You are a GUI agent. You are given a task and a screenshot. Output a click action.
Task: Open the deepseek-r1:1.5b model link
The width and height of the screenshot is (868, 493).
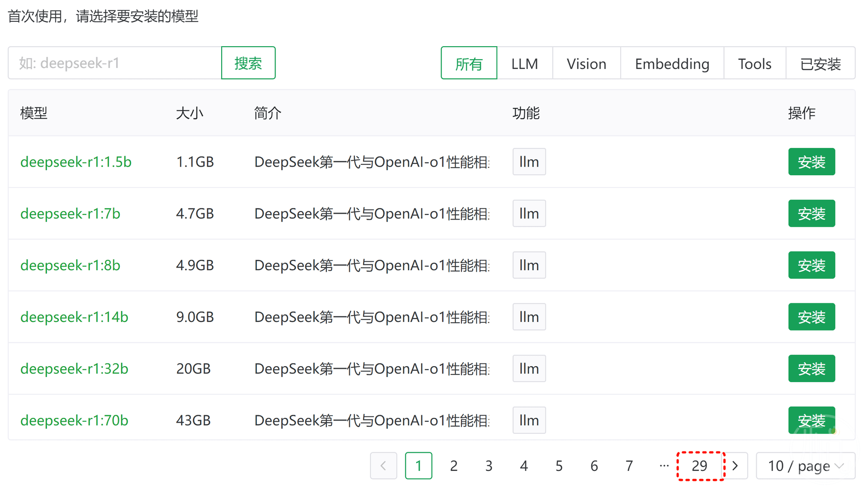pyautogui.click(x=76, y=162)
